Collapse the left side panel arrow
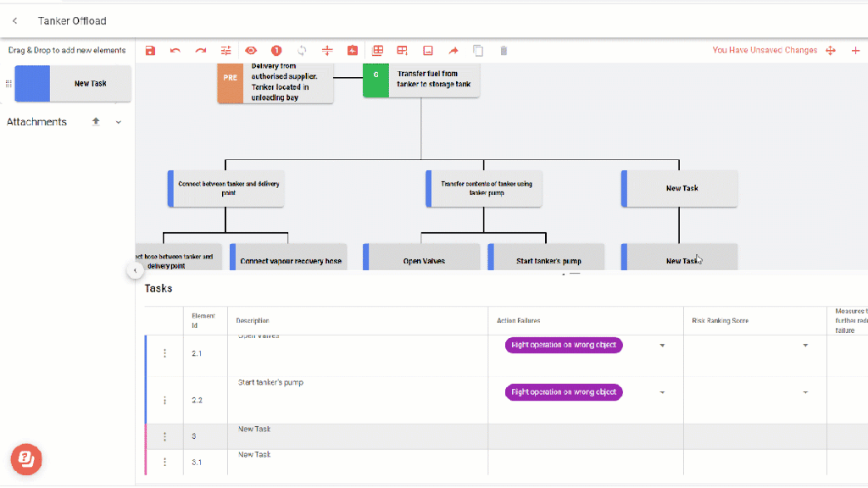The height and width of the screenshot is (488, 868). click(135, 270)
